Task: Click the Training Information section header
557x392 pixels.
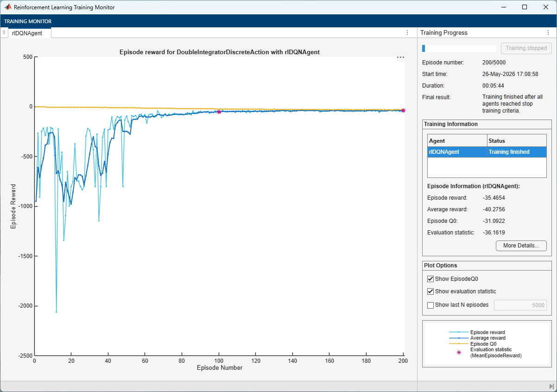Action: (x=451, y=124)
